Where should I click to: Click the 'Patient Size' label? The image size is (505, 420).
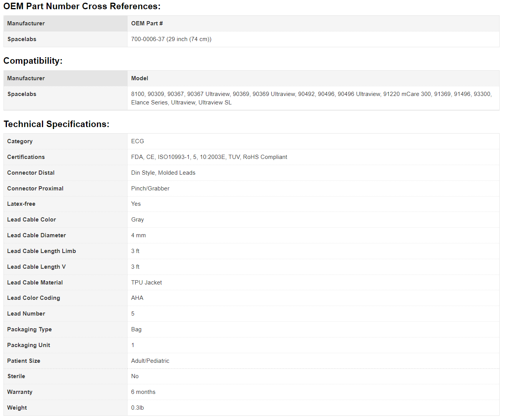pos(24,361)
